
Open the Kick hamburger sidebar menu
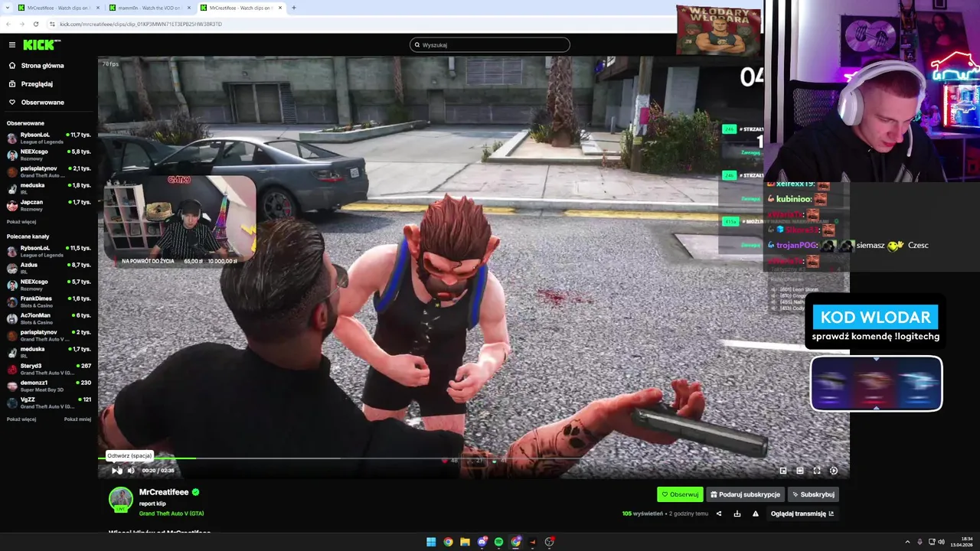(11, 45)
